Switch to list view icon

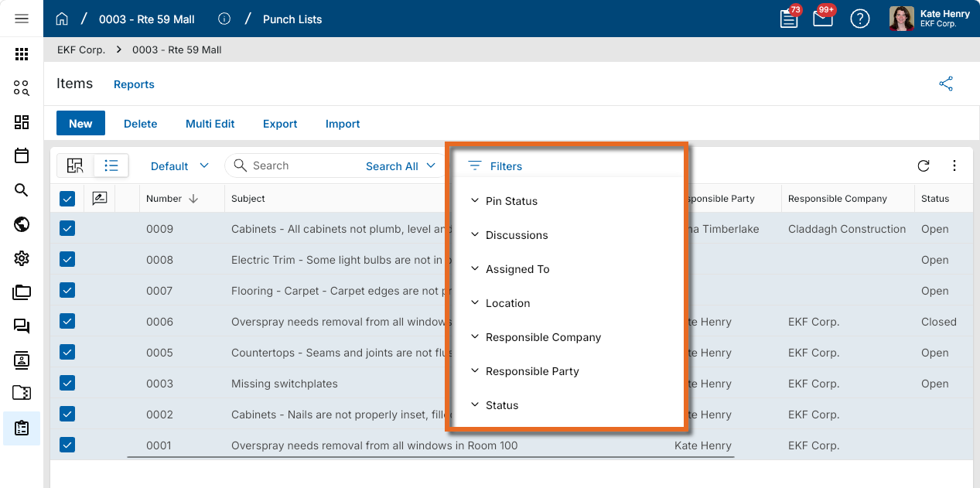pos(111,166)
